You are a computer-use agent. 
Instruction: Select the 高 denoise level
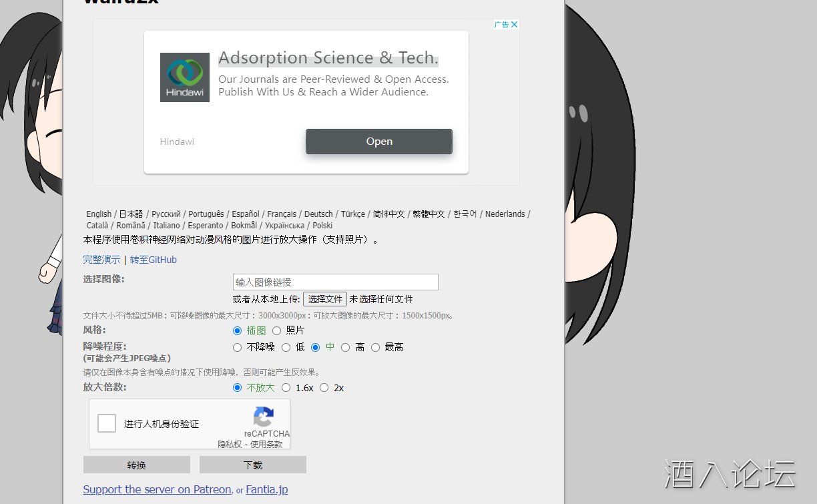tap(345, 347)
